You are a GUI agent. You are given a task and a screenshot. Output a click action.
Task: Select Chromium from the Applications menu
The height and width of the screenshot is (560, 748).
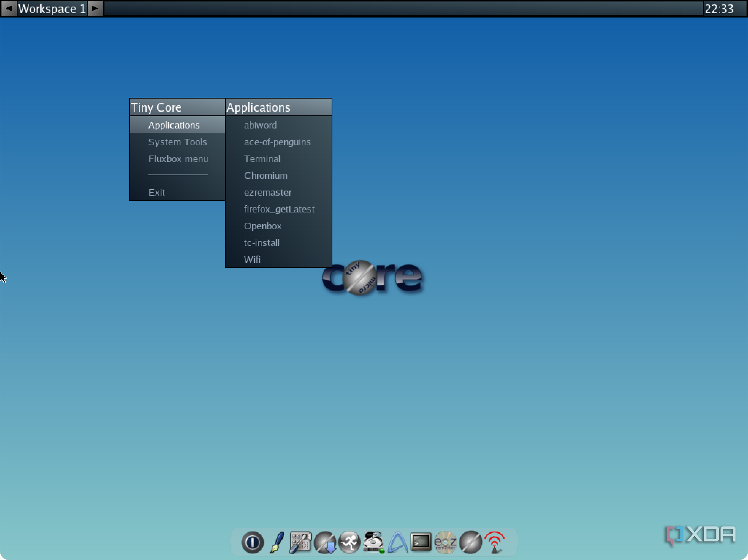pyautogui.click(x=266, y=176)
